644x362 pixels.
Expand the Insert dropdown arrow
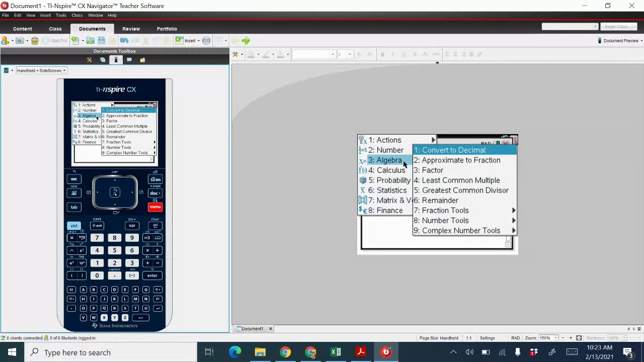[x=199, y=41]
